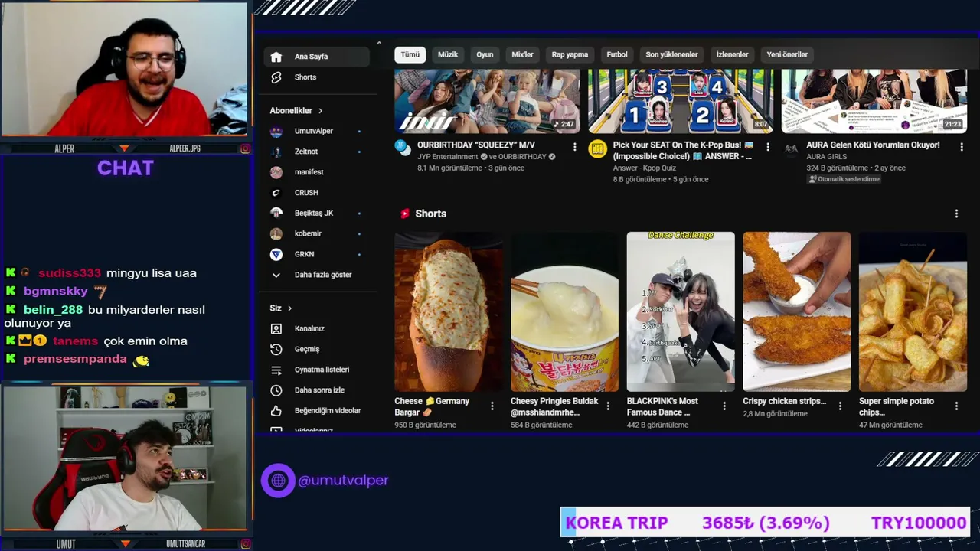Open Cheese Germany Bargar short title
Viewport: 980px width, 551px height.
point(432,406)
